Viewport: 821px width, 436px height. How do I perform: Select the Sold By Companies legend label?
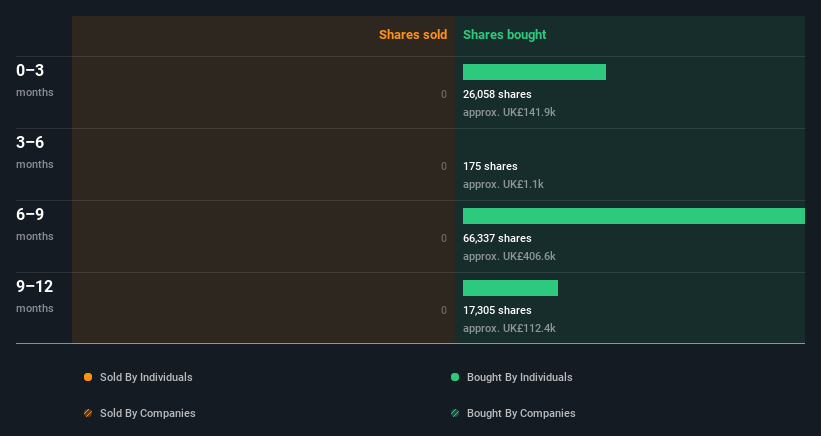(148, 413)
